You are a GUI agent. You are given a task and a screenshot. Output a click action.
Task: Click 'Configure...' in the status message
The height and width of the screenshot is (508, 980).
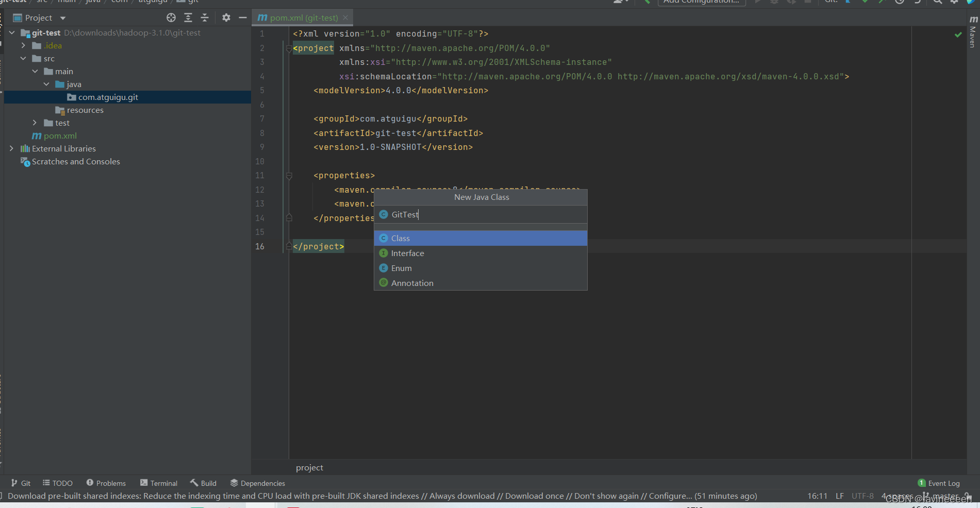point(671,496)
